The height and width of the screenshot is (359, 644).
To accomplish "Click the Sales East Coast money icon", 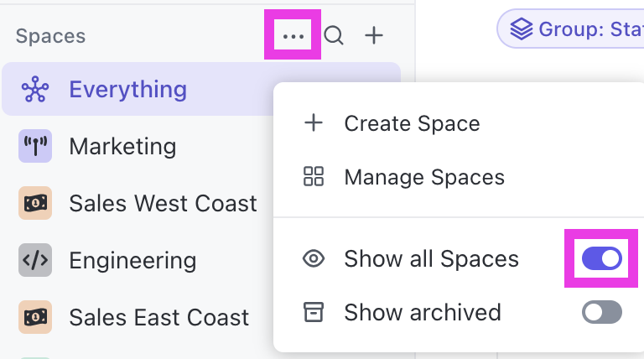I will [35, 317].
